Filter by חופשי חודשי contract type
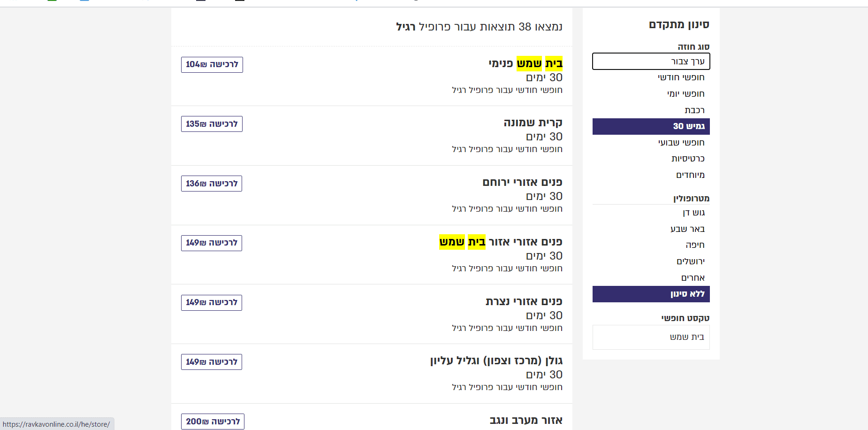The width and height of the screenshot is (868, 430). [681, 77]
